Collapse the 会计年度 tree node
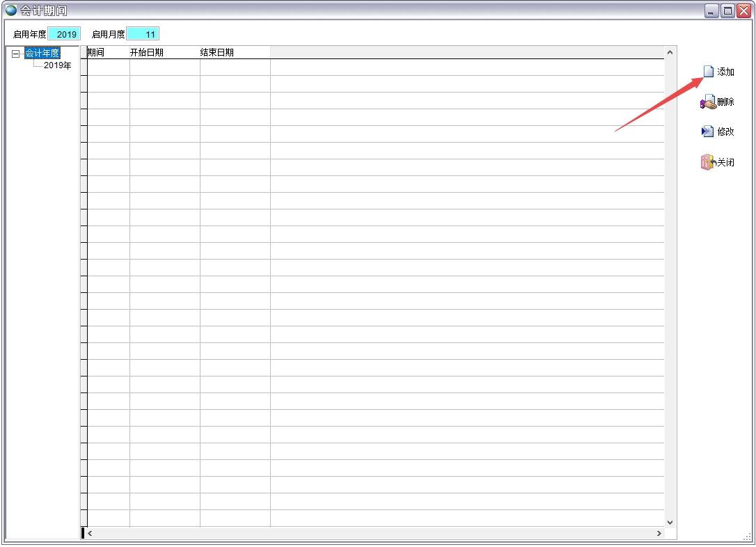Image resolution: width=756 pixels, height=547 pixels. 15,54
